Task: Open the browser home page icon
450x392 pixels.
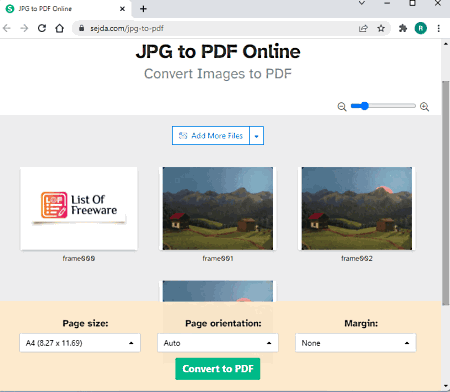Action: pos(59,28)
